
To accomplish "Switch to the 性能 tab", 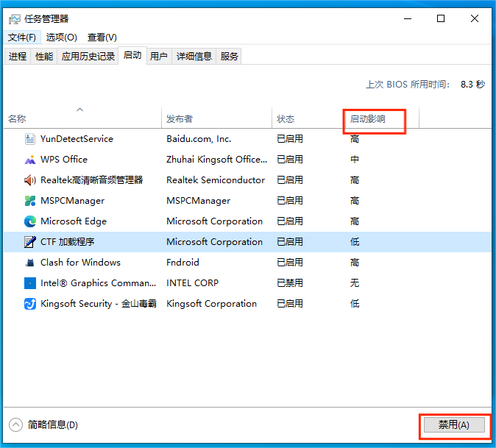I will tap(44, 56).
